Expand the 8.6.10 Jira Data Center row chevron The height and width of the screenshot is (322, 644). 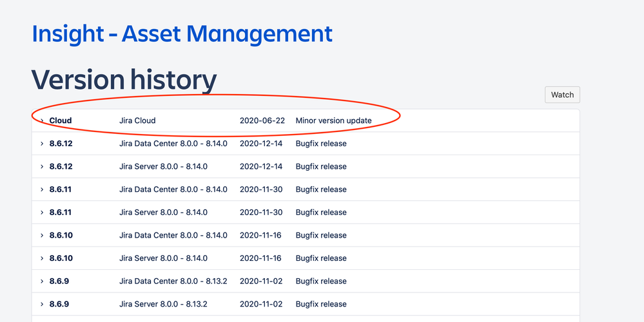tap(42, 236)
